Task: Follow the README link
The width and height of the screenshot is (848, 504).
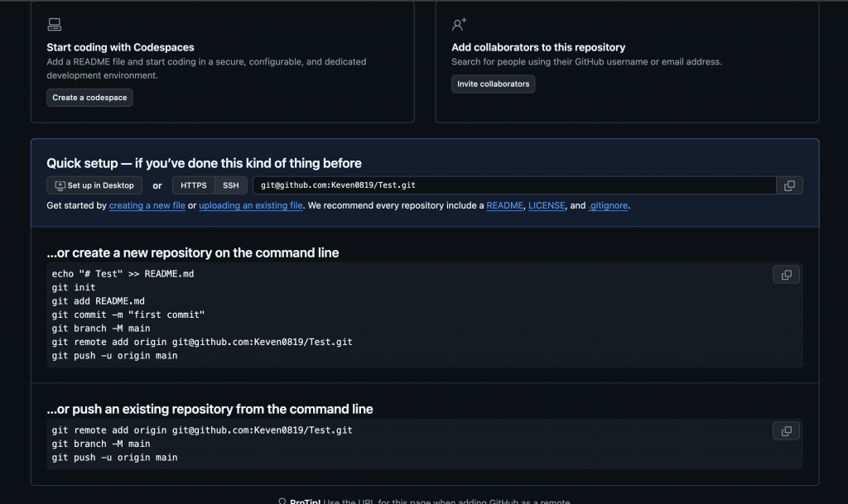Action: [x=504, y=205]
